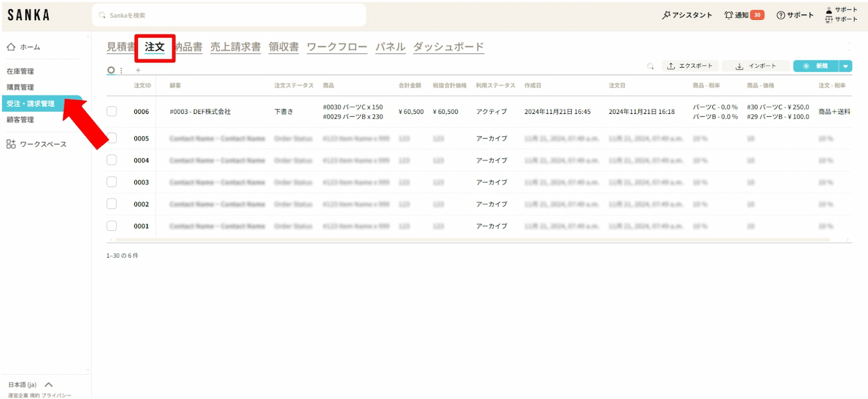
Task: Open ワークスペース in the sidebar
Action: (x=43, y=144)
